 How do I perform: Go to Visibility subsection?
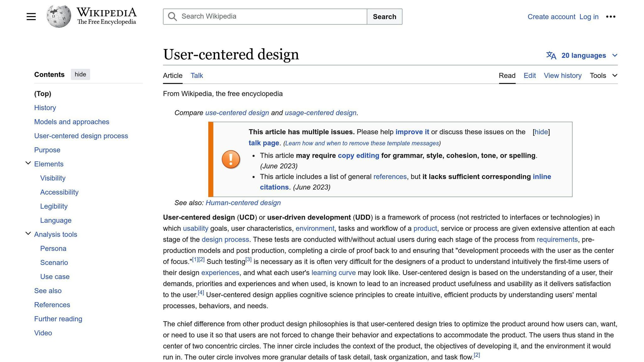53,178
